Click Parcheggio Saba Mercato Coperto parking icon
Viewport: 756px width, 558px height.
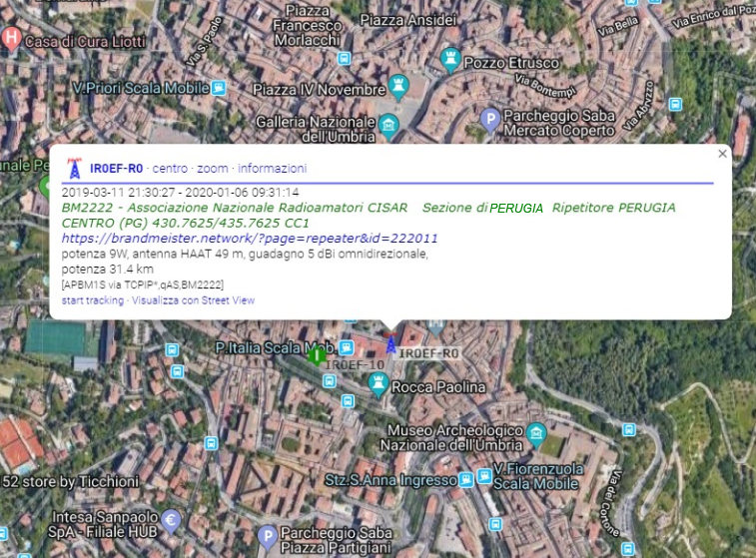pyautogui.click(x=490, y=120)
